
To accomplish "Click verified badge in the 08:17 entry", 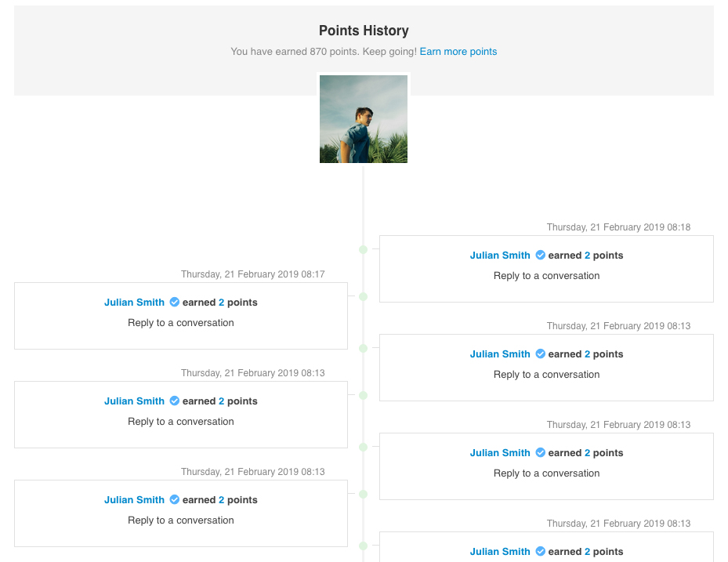I will click(175, 302).
